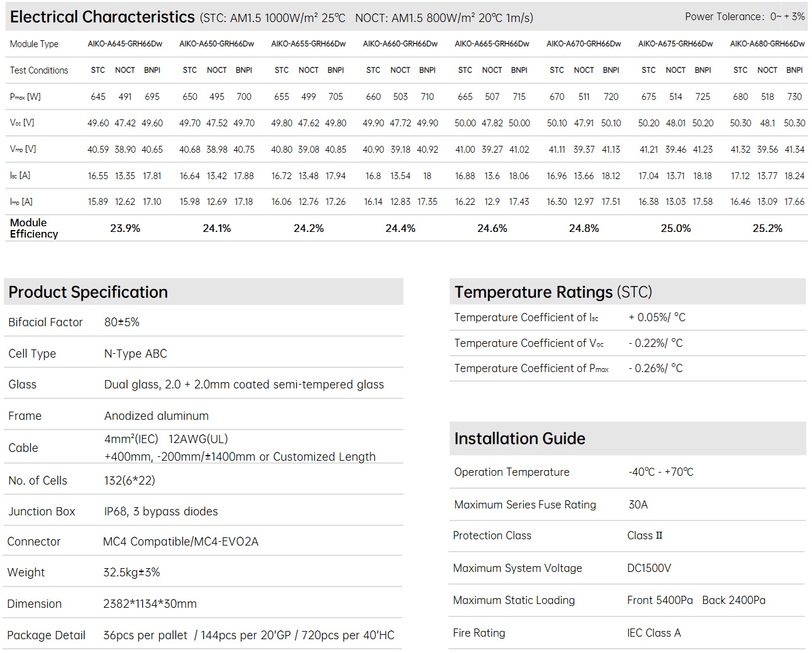The image size is (812, 653).
Task: Select the '- 0.26%/ °C' coefficient value
Action: [655, 368]
